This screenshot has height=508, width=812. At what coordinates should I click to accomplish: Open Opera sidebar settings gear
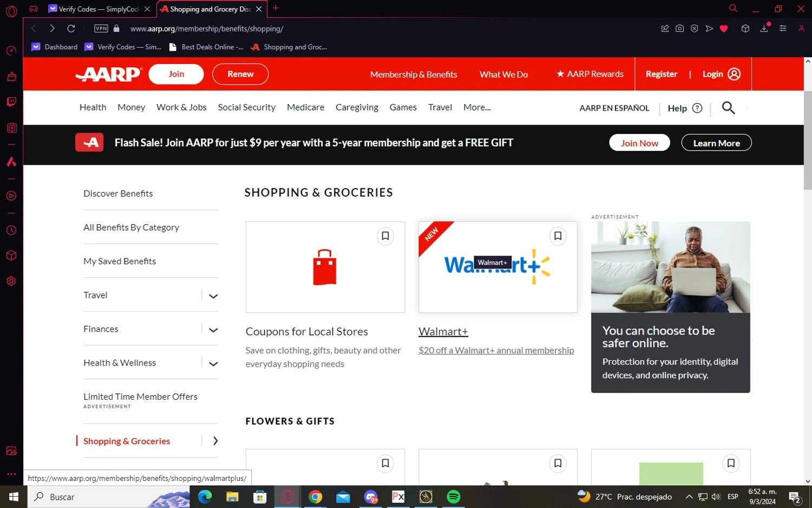pos(11,281)
